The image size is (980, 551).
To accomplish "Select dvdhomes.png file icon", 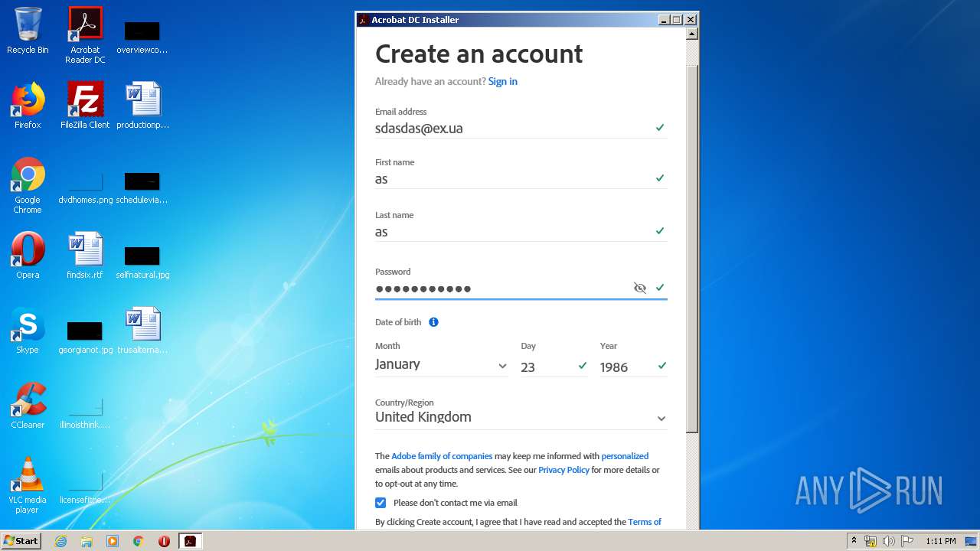I will pyautogui.click(x=85, y=188).
